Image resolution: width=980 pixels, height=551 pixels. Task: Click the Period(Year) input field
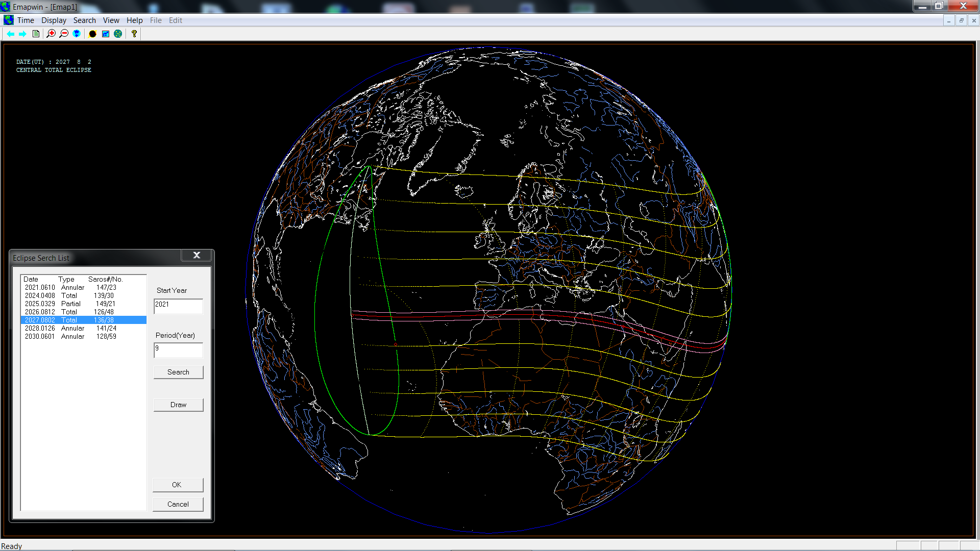[x=178, y=350]
